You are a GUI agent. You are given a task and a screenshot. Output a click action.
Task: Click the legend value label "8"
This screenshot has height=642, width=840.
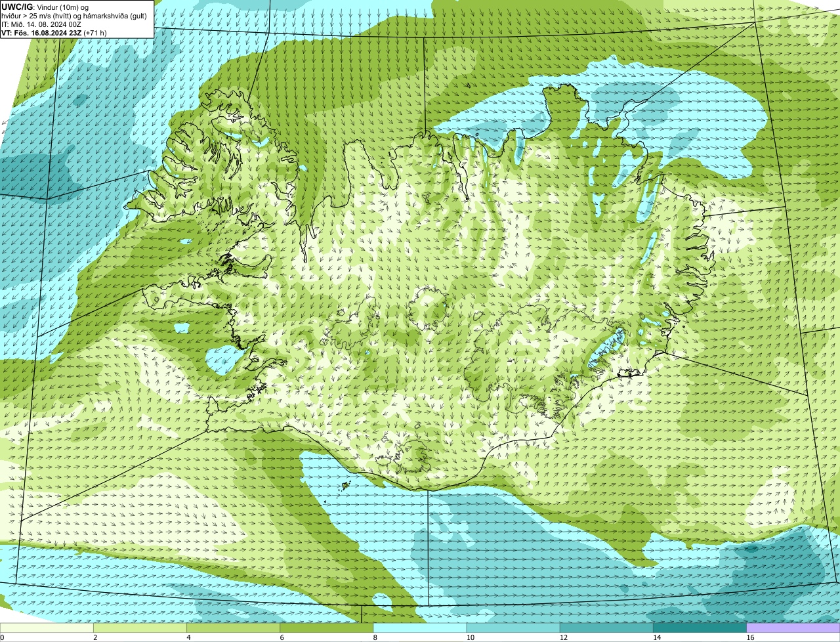[375, 637]
